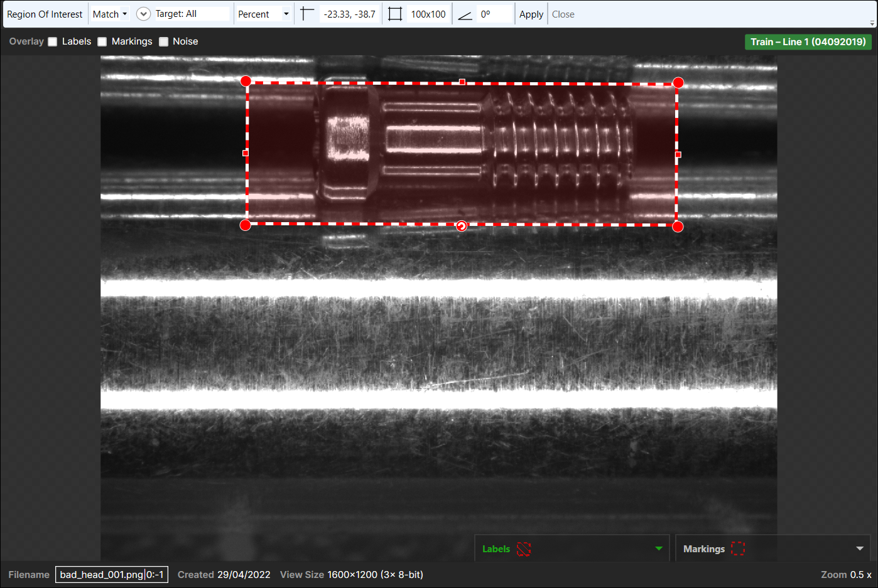Open the Match dropdown
Screen dimensions: 878x588
click(110, 14)
